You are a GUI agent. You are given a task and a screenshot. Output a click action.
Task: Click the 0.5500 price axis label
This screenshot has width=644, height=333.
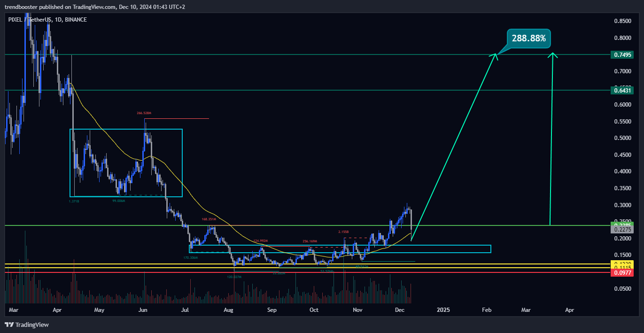coord(622,122)
